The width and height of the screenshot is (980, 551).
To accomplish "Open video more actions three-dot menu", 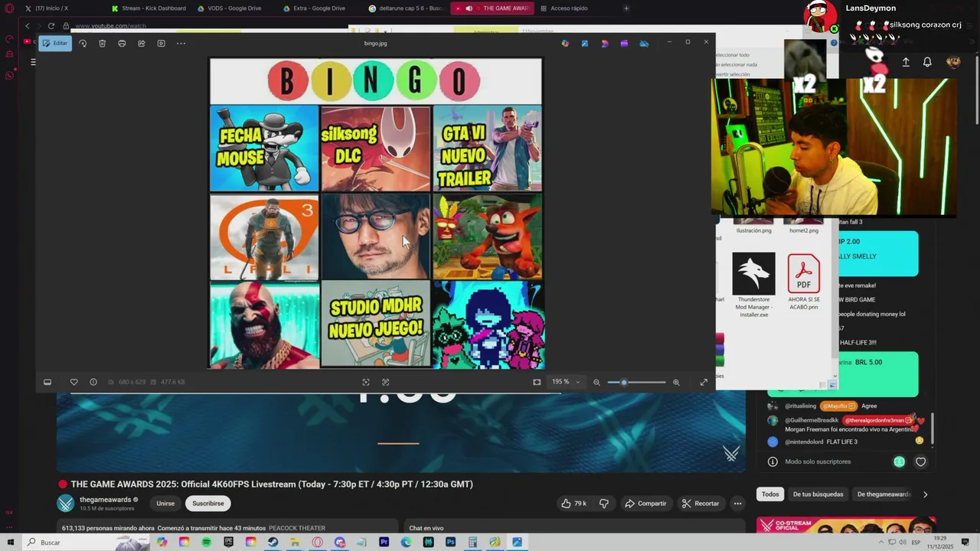I will coord(737,504).
